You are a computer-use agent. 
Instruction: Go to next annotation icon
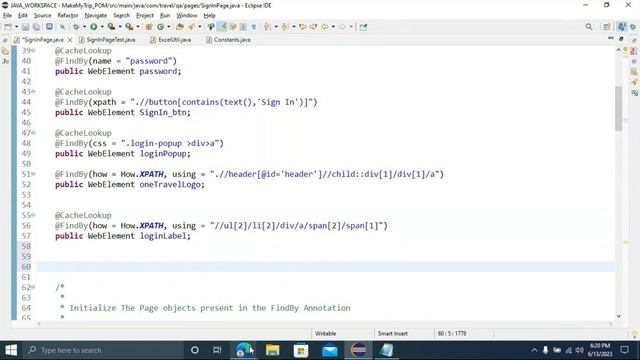(267, 27)
